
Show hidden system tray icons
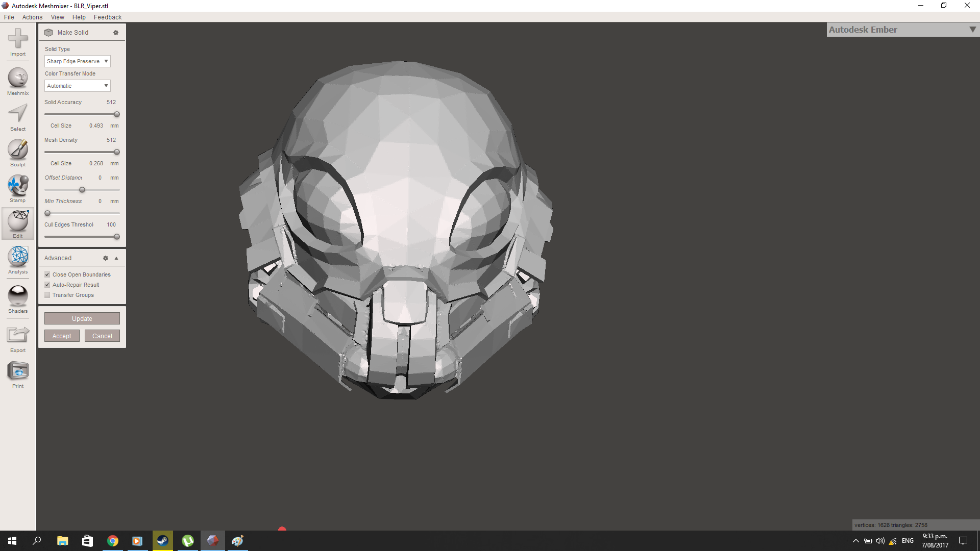pos(856,541)
